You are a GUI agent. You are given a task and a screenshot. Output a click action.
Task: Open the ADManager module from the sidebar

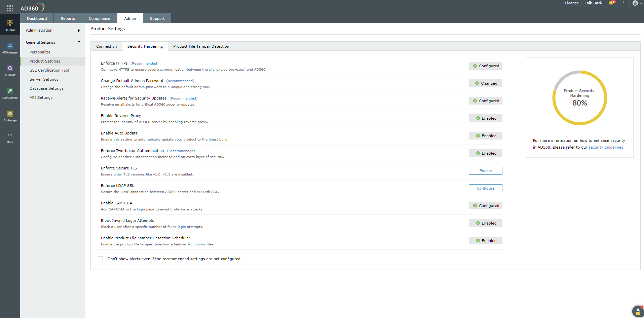point(10,47)
